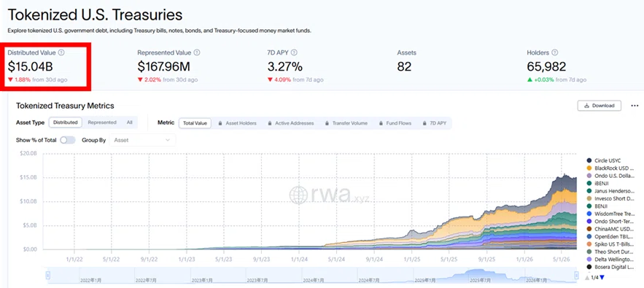Click the $5.0B y-axis label

pyautogui.click(x=29, y=225)
